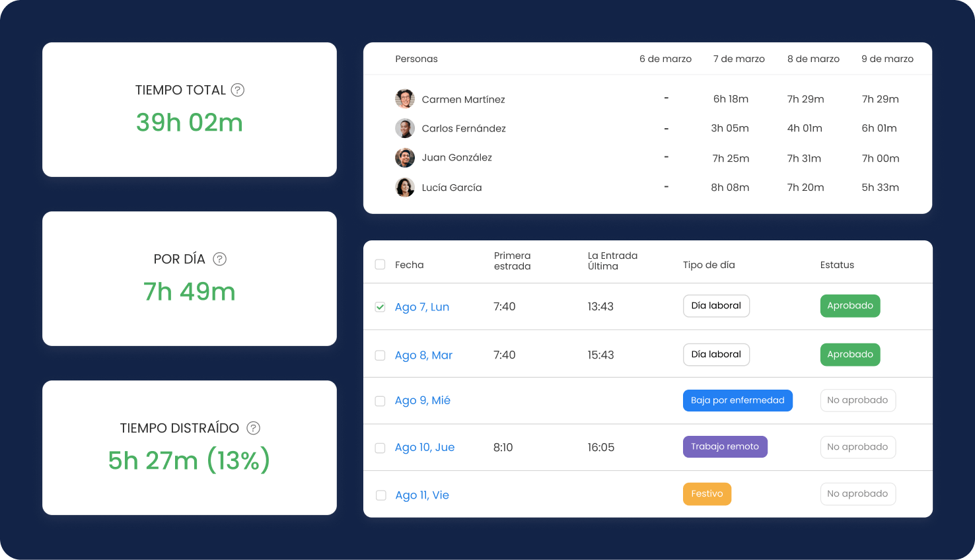
Task: Click Carmen Martínez's avatar
Action: (405, 99)
